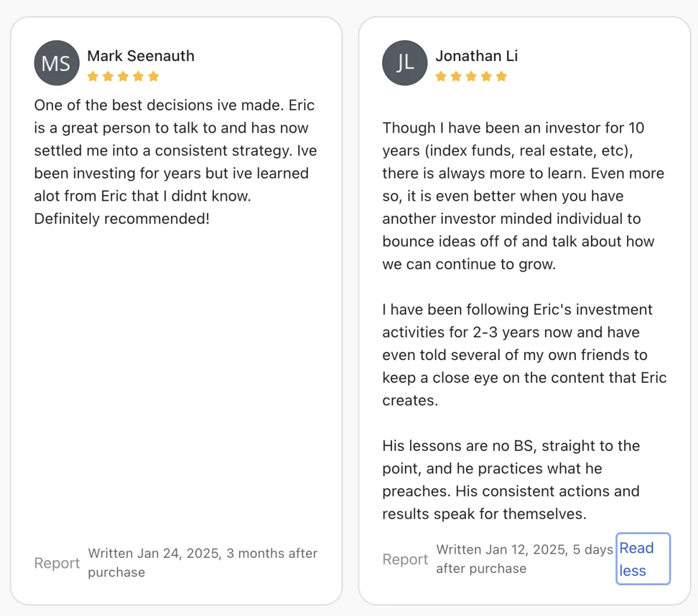
Task: Collapse Jonathan Li's review with Read less
Action: [643, 559]
